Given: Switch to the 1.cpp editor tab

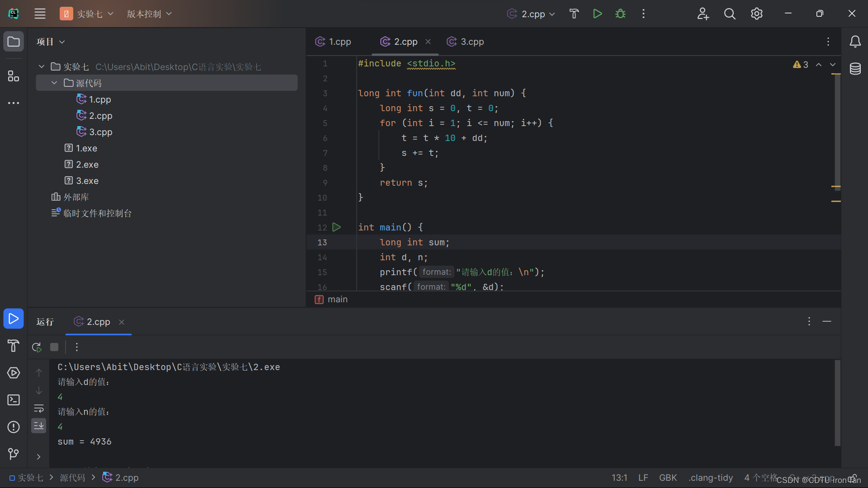Looking at the screenshot, I should (334, 42).
